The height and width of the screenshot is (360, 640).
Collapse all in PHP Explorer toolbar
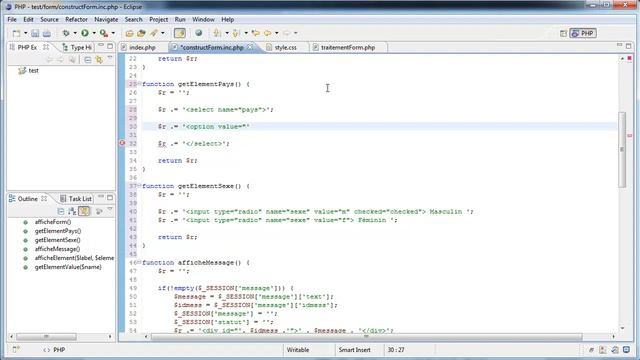pos(88,60)
